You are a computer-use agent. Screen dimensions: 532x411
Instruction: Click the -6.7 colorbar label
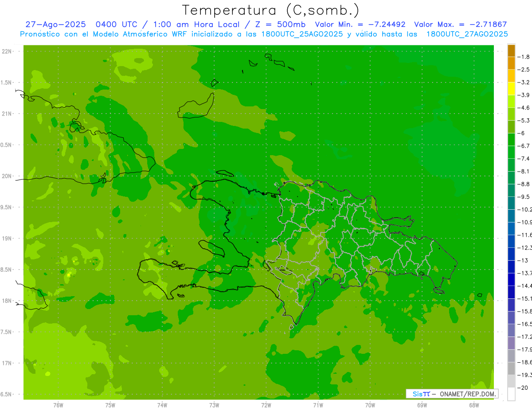pyautogui.click(x=524, y=146)
